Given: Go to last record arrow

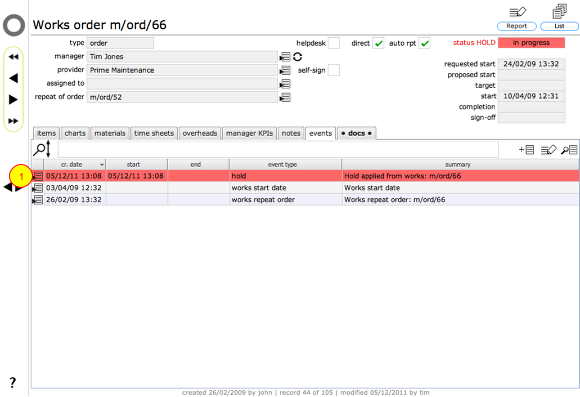Looking at the screenshot, I should 13,121.
